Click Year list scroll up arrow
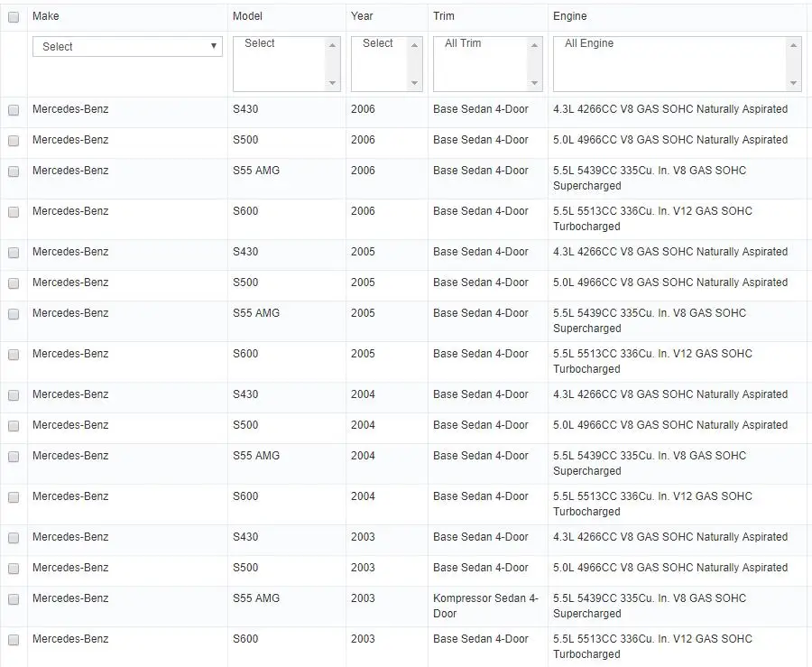Image resolution: width=812 pixels, height=667 pixels. 414,45
